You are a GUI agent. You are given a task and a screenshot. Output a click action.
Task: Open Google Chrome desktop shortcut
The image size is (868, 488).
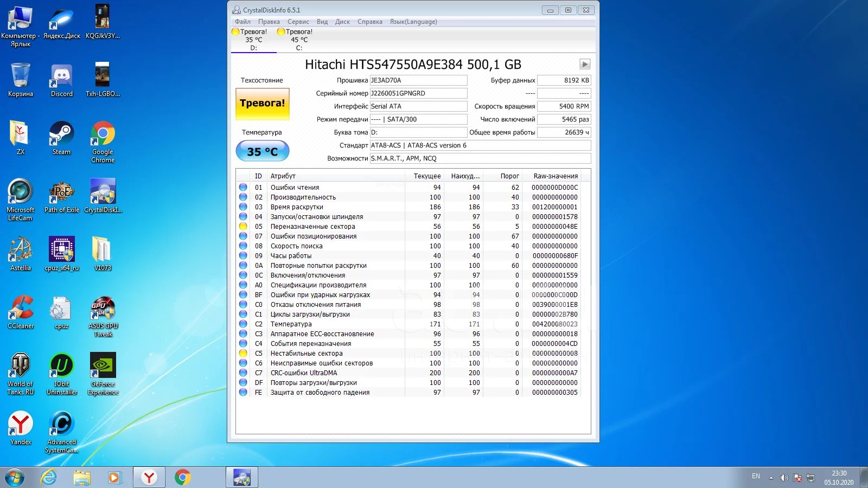103,142
